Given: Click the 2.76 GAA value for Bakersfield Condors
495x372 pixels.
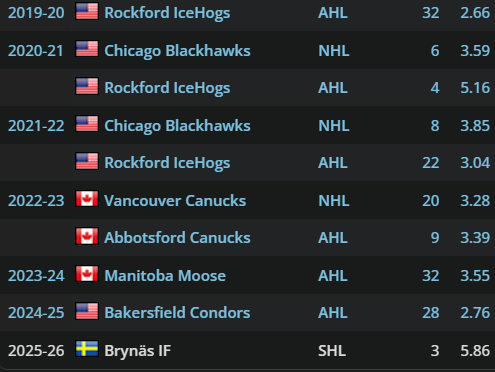Looking at the screenshot, I should tap(475, 313).
